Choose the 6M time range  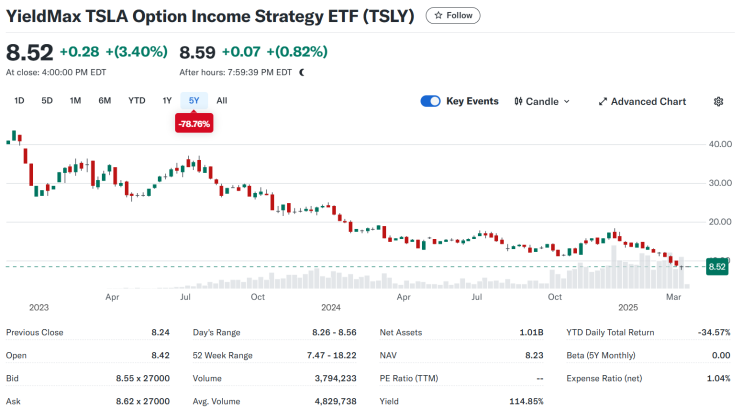coord(104,100)
